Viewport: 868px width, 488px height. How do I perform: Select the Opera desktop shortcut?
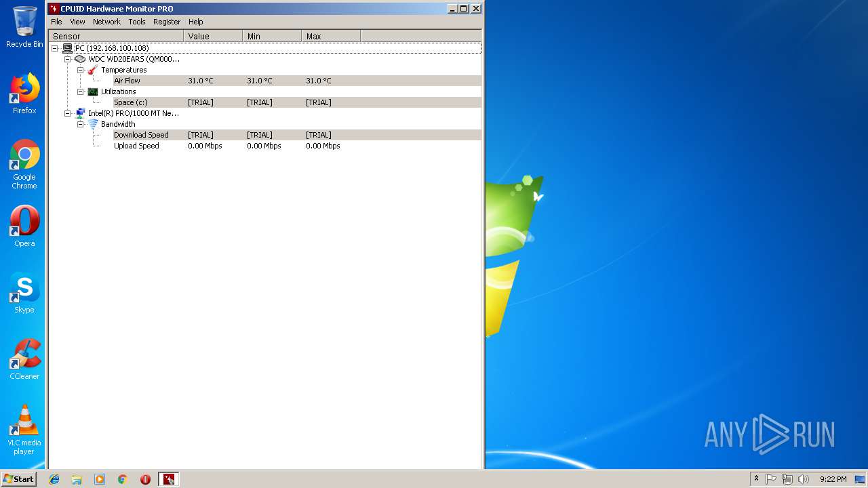click(x=24, y=226)
